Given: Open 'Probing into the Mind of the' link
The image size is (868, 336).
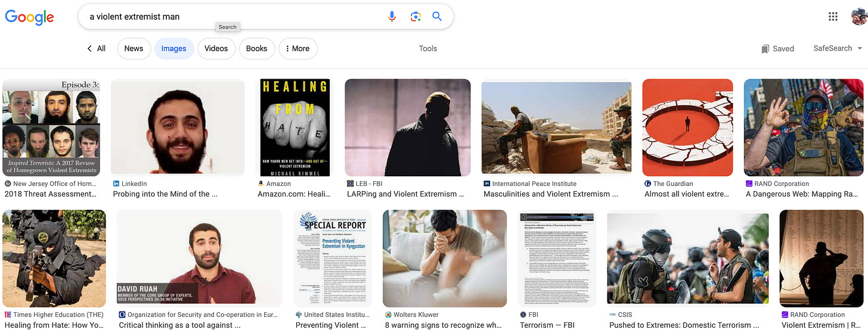Looking at the screenshot, I should [165, 194].
